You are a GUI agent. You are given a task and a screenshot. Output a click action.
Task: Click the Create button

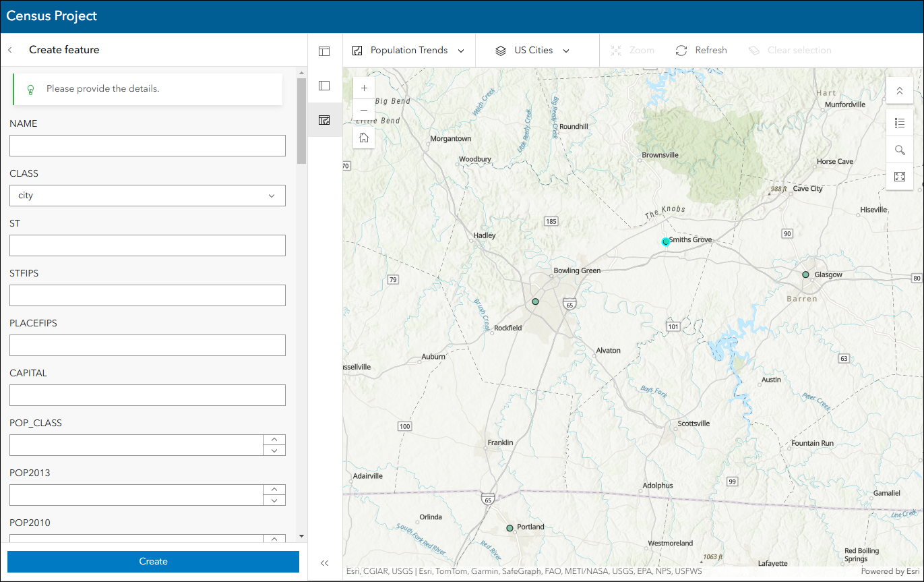[153, 562]
